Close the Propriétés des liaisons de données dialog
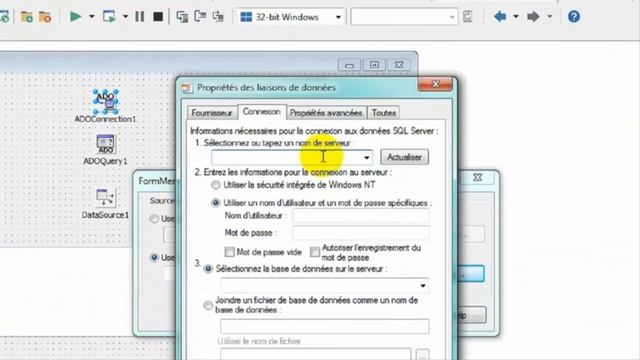 click(435, 84)
